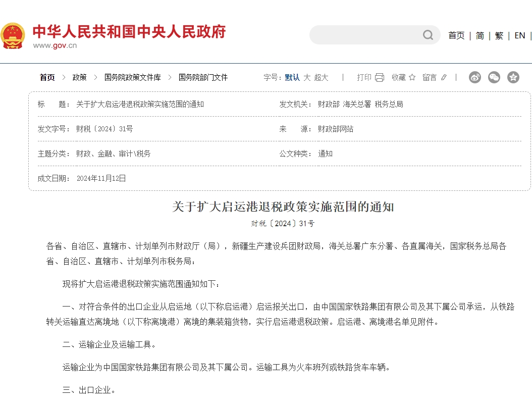
Task: Click the star icon next to 收藏
Action: pyautogui.click(x=412, y=77)
